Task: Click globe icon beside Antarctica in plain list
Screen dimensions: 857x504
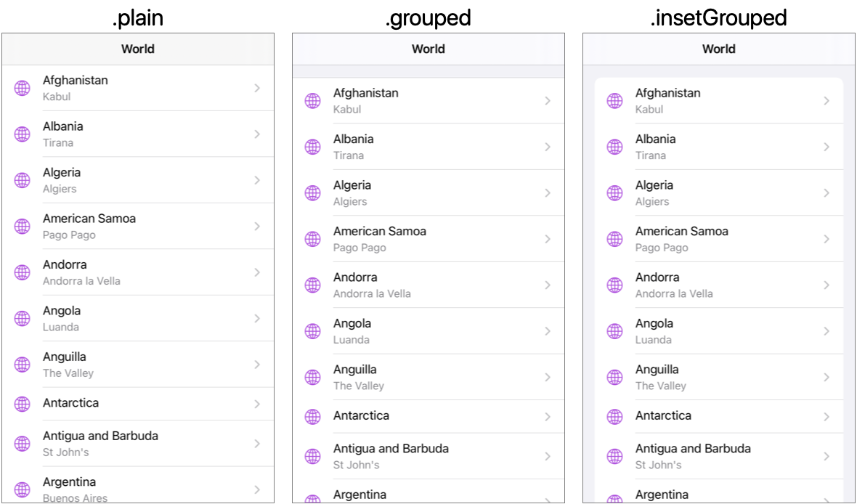Action: [23, 404]
